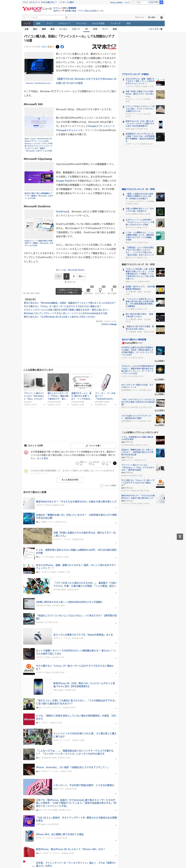Select the ランキング tab
The height and width of the screenshot is (868, 186).
click(x=115, y=23)
